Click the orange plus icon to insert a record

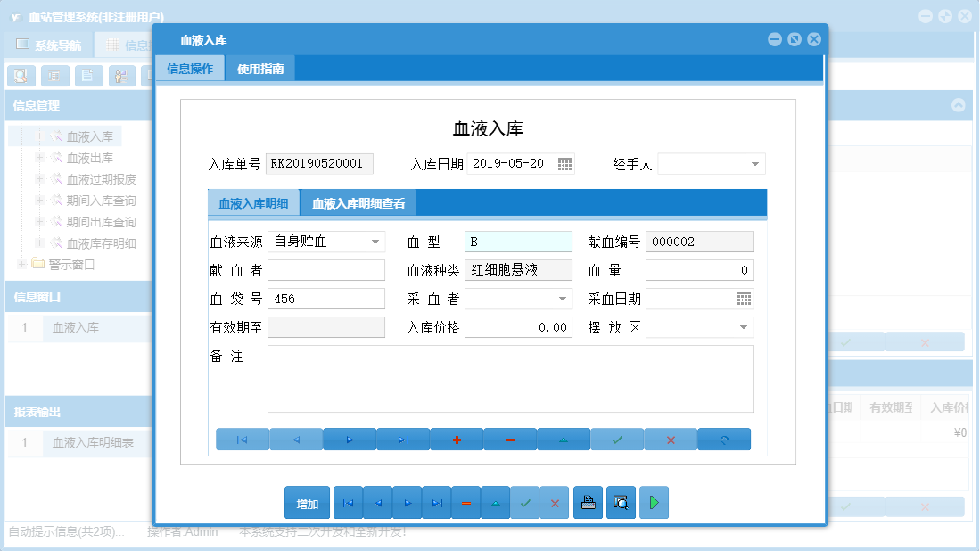pyautogui.click(x=457, y=439)
